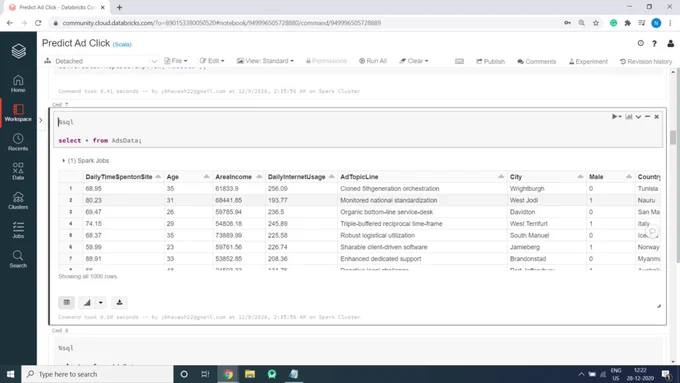This screenshot has width=680, height=383.
Task: Expand the (1) Spark Jobs section
Action: click(85, 160)
